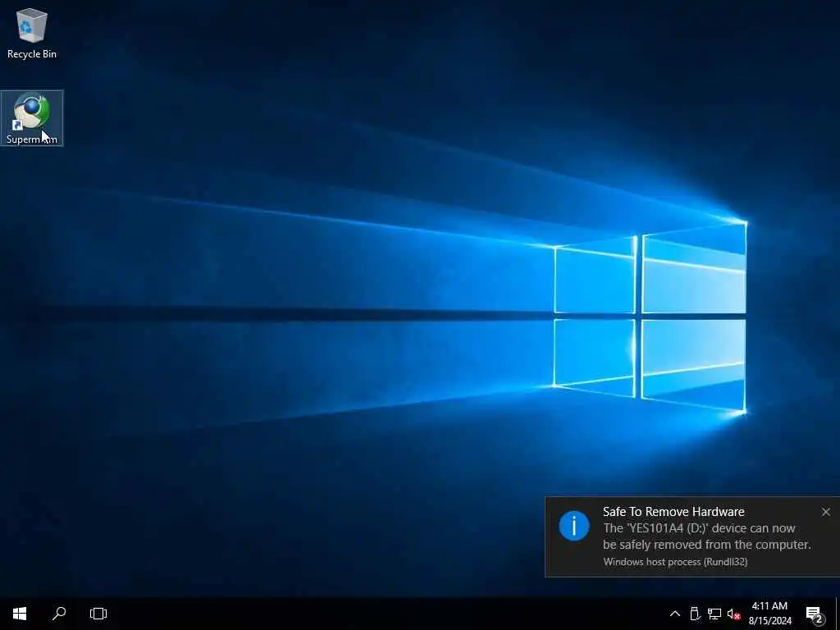This screenshot has width=840, height=630.
Task: Dismiss Safe To Remove Hardware notification
Action: coord(826,512)
